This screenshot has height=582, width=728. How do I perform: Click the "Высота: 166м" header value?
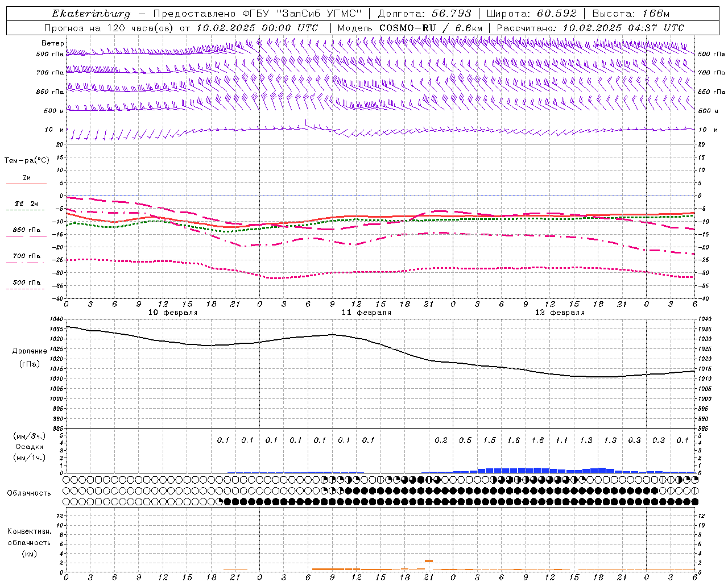[x=631, y=14]
